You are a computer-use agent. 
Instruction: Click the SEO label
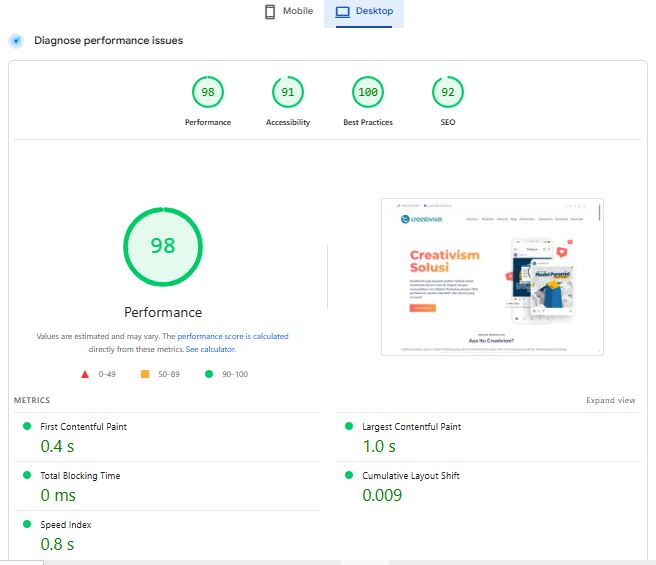448,122
